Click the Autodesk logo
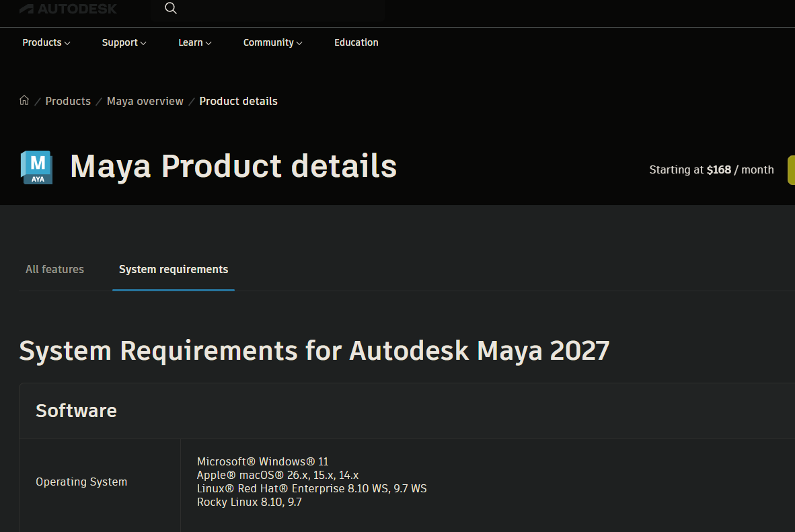Image resolution: width=795 pixels, height=532 pixels. pyautogui.click(x=68, y=9)
